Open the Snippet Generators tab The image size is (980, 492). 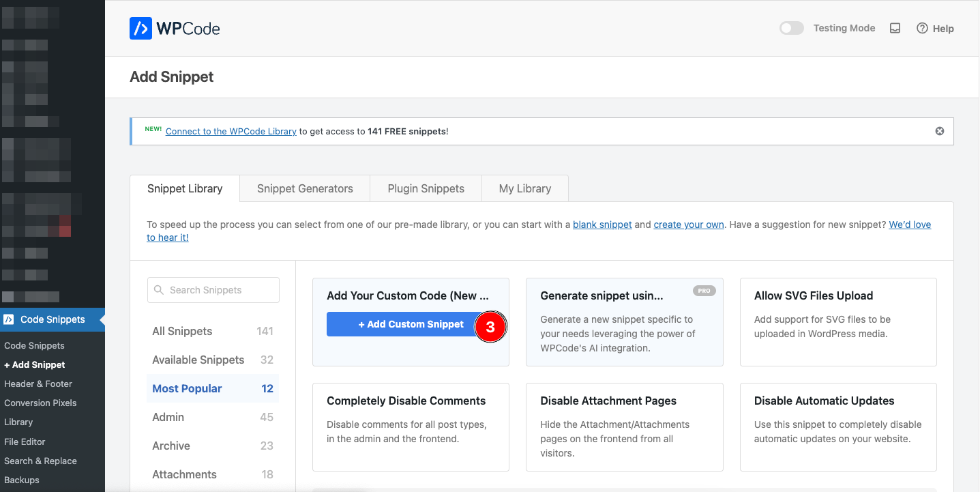pyautogui.click(x=305, y=189)
